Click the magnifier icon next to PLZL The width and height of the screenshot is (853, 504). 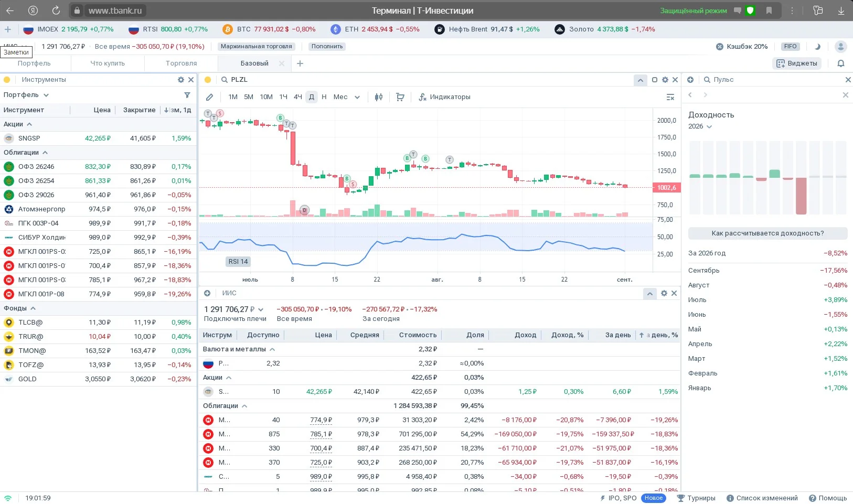click(x=225, y=80)
